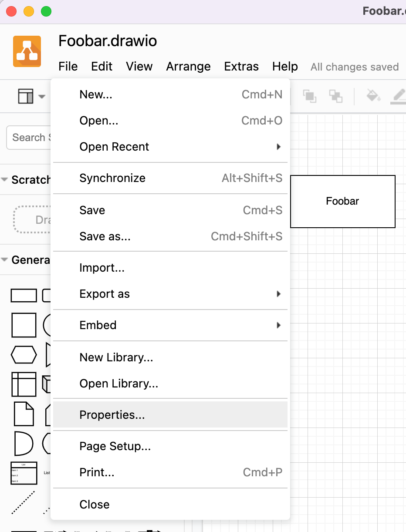
Task: Click the To Back toolbar icon
Action: tap(336, 97)
